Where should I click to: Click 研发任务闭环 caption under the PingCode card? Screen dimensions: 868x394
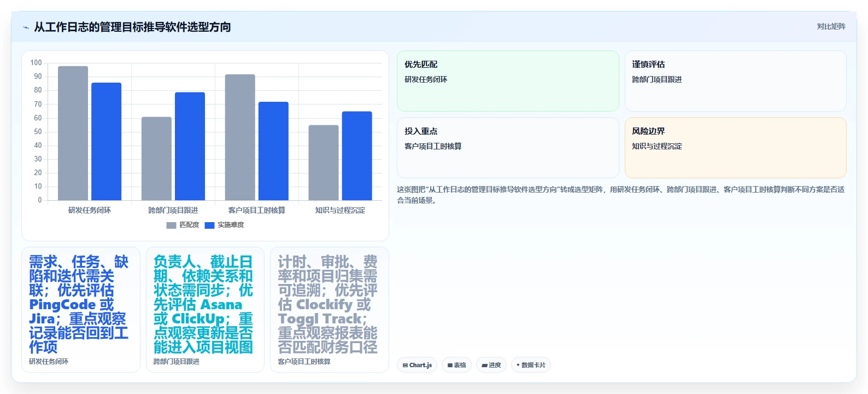[x=49, y=362]
